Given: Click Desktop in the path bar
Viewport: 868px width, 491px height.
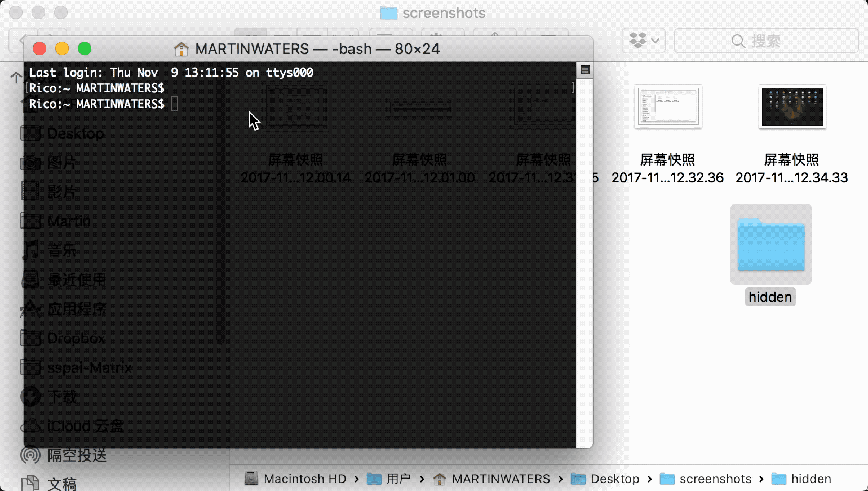Looking at the screenshot, I should click(x=614, y=479).
